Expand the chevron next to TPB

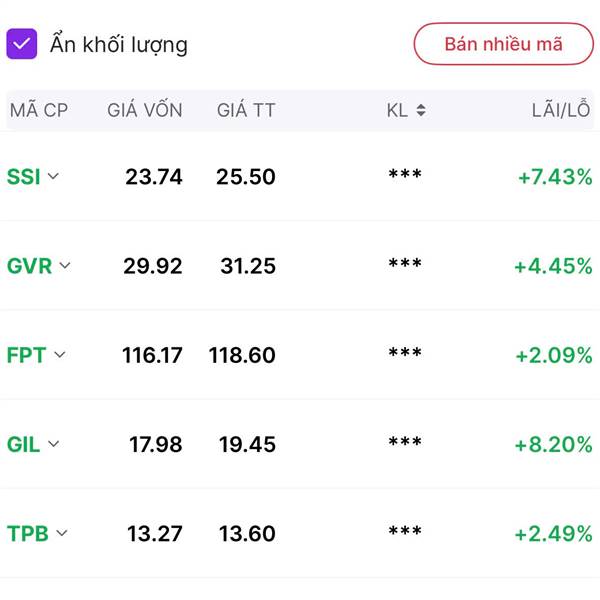62,533
